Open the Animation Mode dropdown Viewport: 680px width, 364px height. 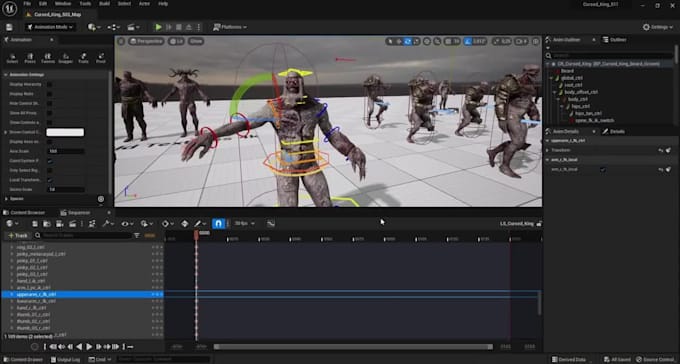click(51, 27)
